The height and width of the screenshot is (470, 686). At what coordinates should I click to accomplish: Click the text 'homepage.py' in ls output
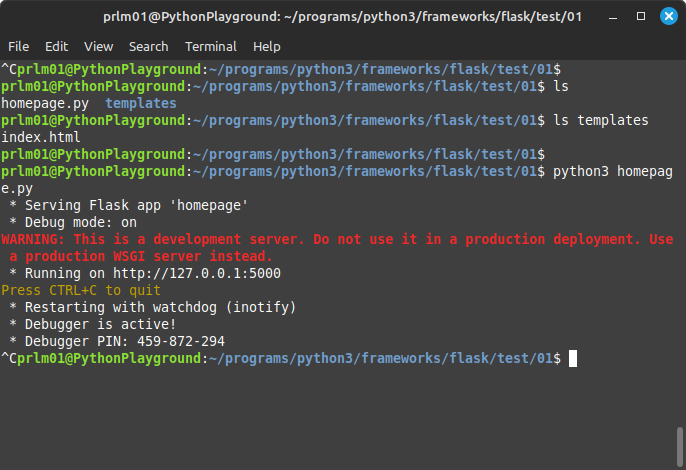click(45, 103)
